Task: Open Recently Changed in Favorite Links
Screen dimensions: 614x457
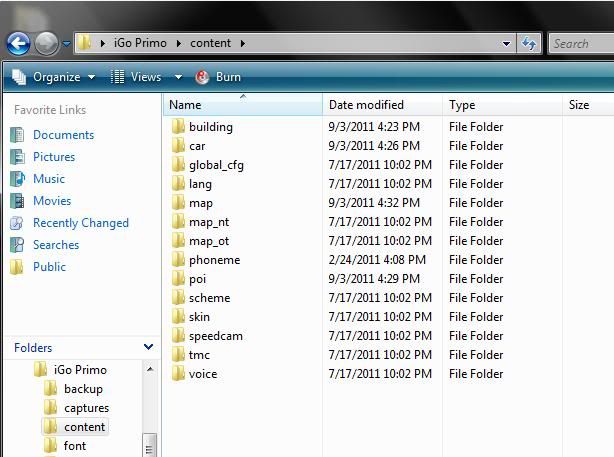Action: click(81, 223)
